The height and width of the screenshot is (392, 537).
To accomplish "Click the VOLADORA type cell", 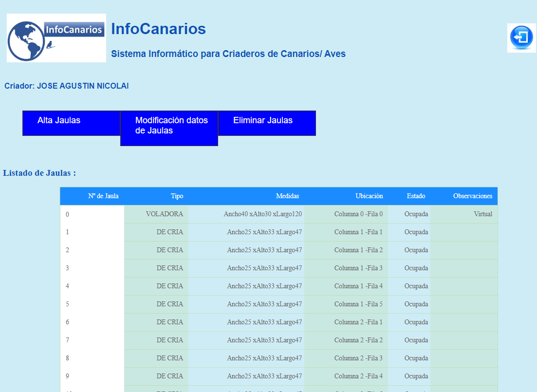I will (x=164, y=214).
